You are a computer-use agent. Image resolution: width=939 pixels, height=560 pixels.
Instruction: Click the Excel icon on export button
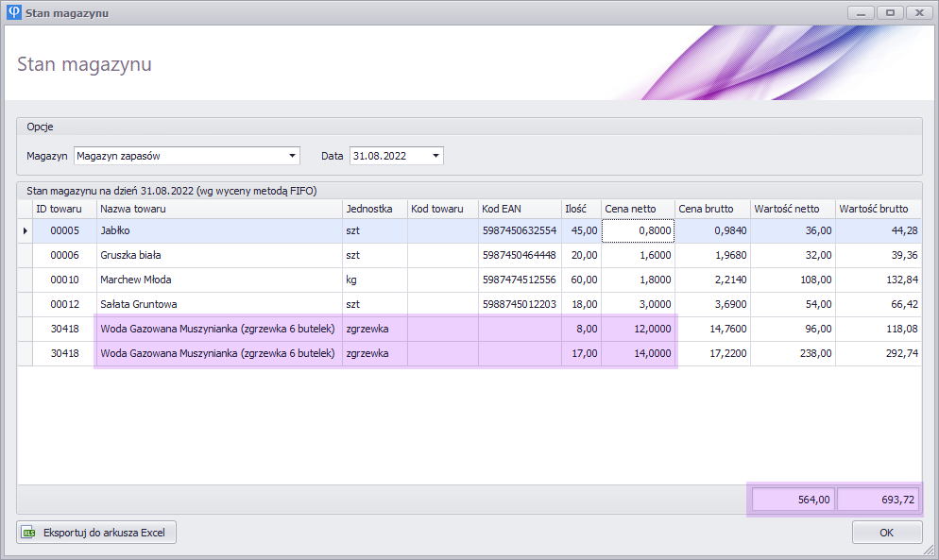coord(30,533)
